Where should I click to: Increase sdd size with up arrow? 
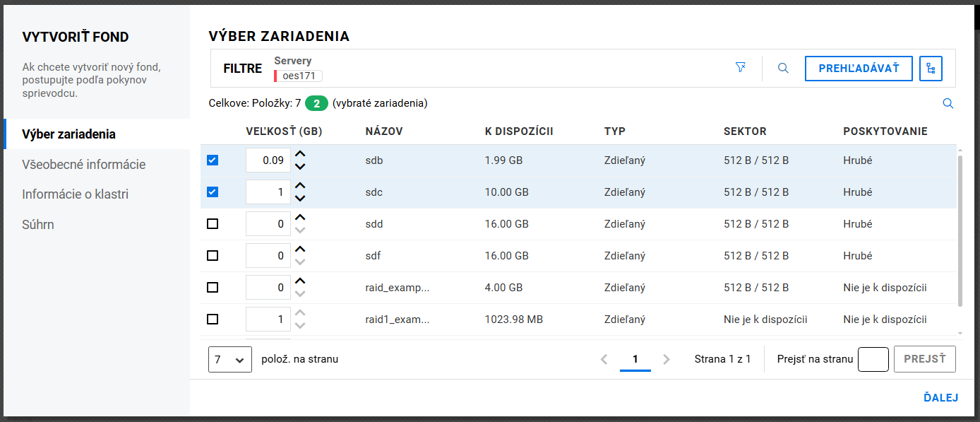tap(300, 218)
